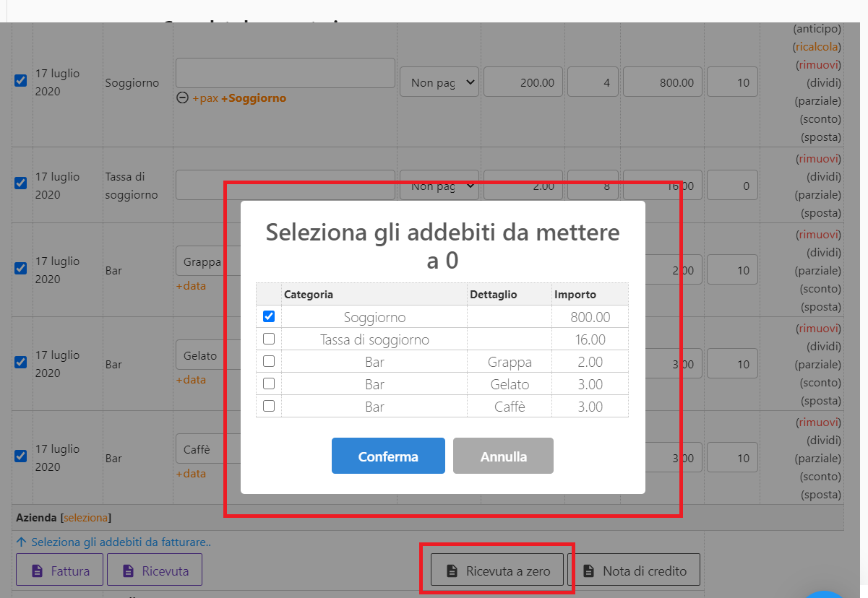Tick the Grappa row checkbox in dialog
The width and height of the screenshot is (868, 598).
coord(269,361)
